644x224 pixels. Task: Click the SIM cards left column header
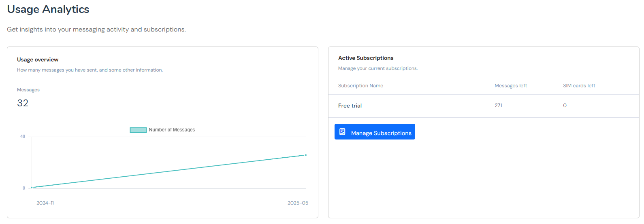point(579,86)
